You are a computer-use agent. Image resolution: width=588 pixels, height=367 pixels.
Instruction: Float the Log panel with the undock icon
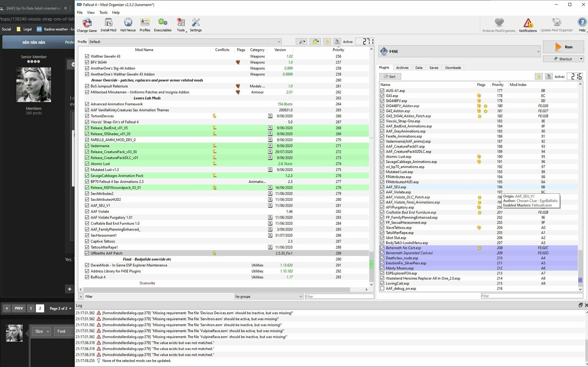pos(581,305)
